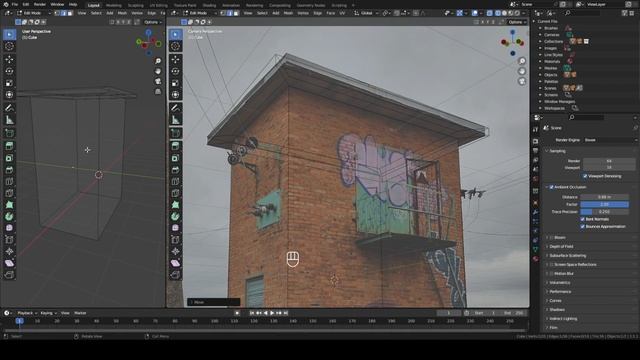
Task: Pick the Cursor tool in the camera viewport toolbar
Action: (176, 46)
